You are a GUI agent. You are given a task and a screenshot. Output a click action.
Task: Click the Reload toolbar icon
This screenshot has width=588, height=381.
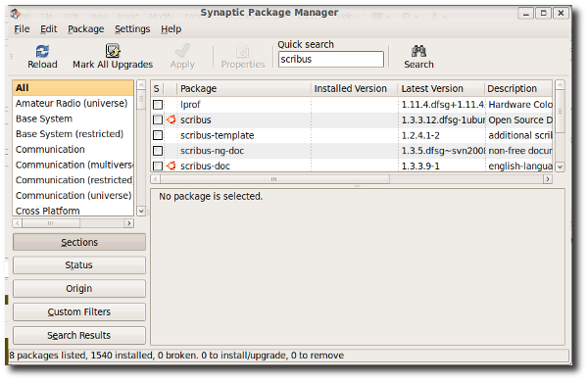(x=42, y=51)
